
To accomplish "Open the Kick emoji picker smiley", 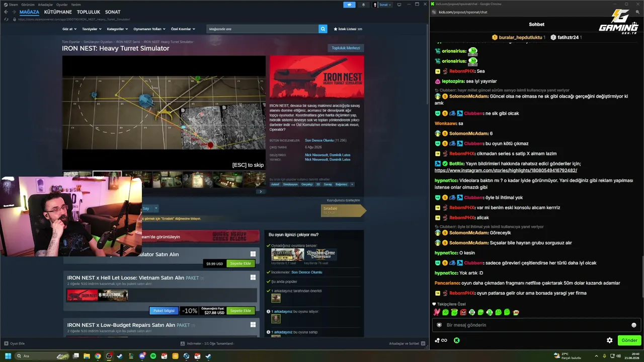I will pos(634,325).
